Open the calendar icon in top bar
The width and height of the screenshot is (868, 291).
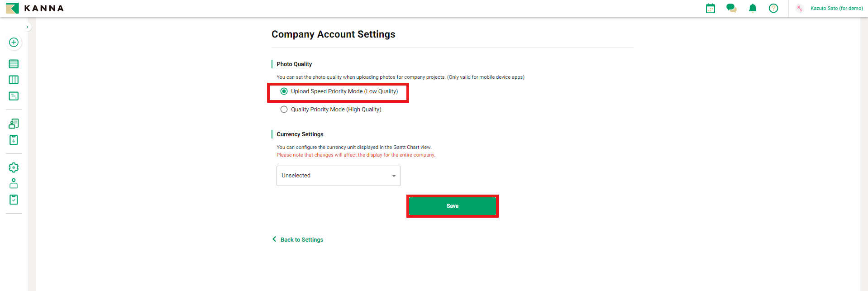[711, 8]
